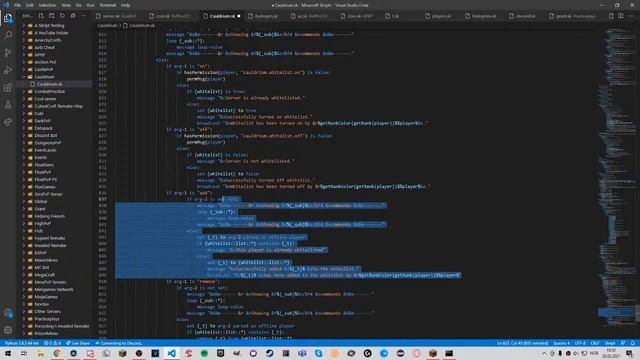Open the Help menu
Image resolution: width=640 pixels, height=360 pixels.
pos(125,5)
